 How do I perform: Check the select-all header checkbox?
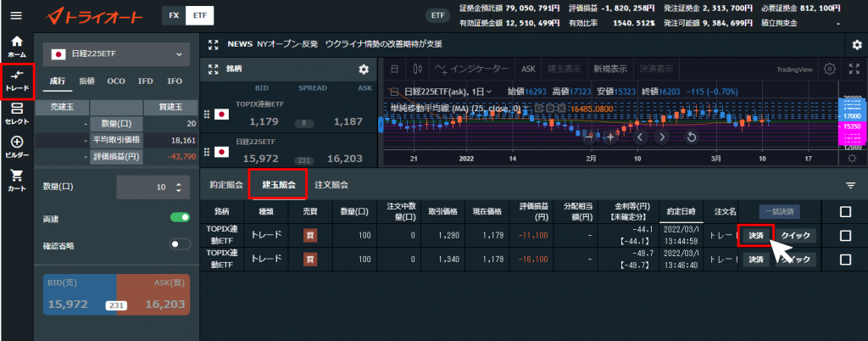point(845,211)
